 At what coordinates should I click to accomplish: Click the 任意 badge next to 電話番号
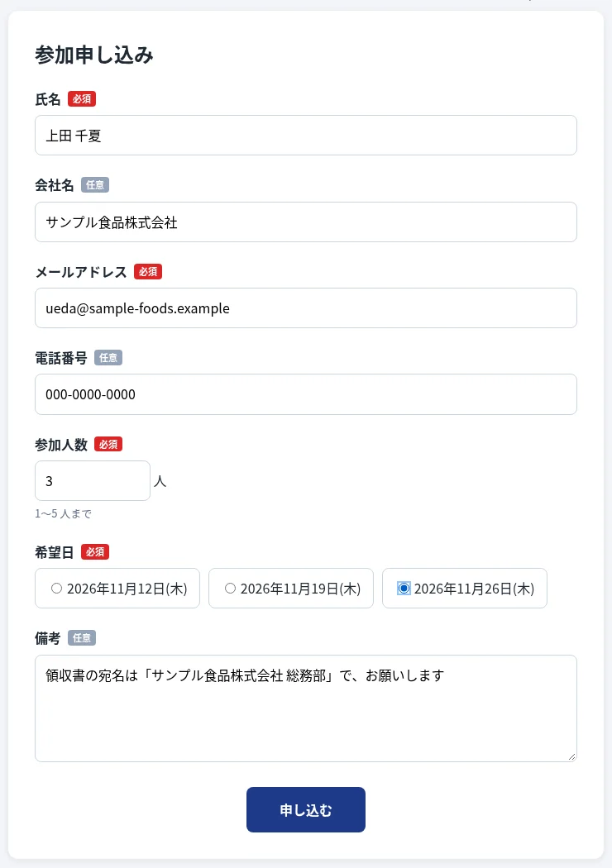(x=108, y=358)
